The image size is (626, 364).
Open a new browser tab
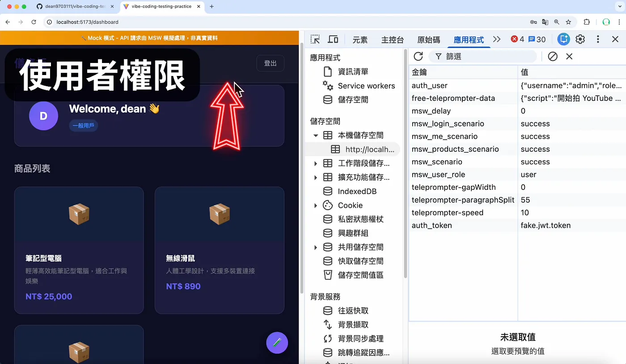tap(211, 7)
